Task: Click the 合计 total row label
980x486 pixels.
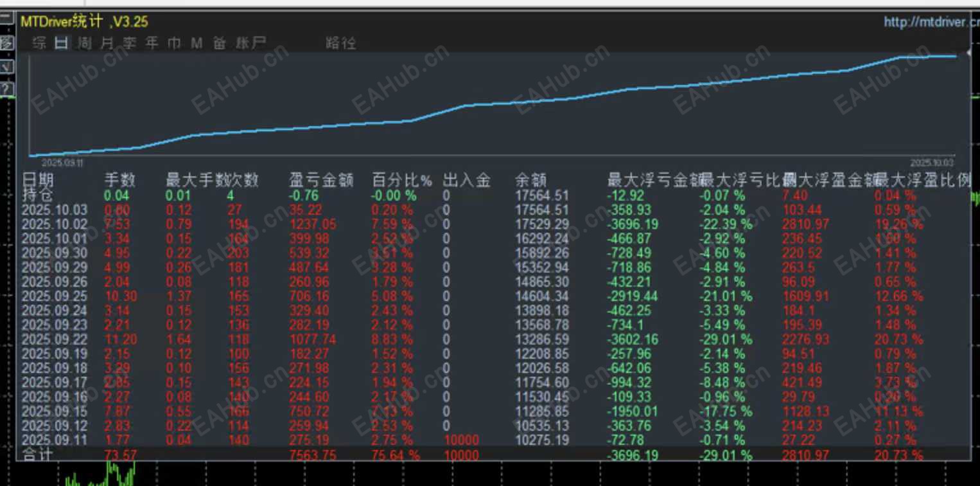Action: (x=38, y=455)
